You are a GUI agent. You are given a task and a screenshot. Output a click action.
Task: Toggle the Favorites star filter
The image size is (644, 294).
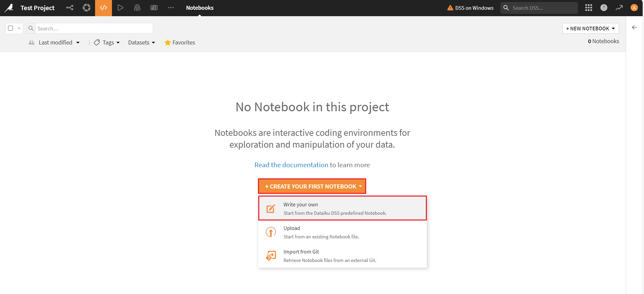[x=180, y=42]
